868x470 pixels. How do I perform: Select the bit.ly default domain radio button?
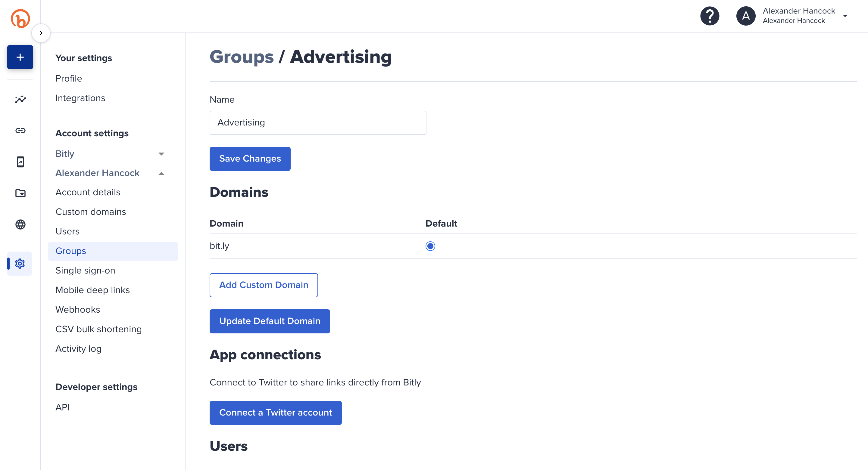coord(430,246)
